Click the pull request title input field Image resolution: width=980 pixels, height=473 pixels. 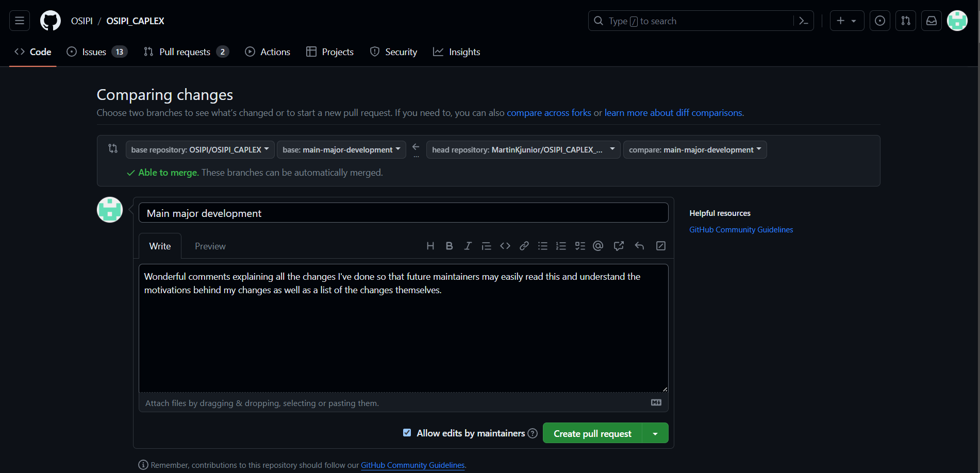(403, 212)
